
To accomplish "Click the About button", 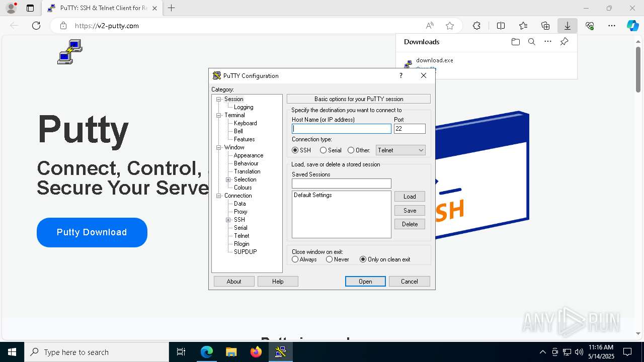I will point(234,282).
